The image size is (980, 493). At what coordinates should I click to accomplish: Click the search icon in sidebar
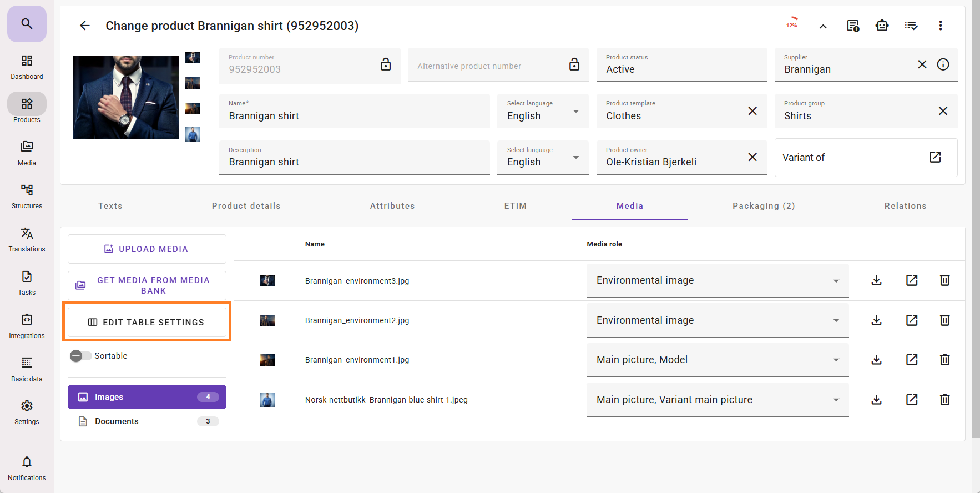(27, 24)
